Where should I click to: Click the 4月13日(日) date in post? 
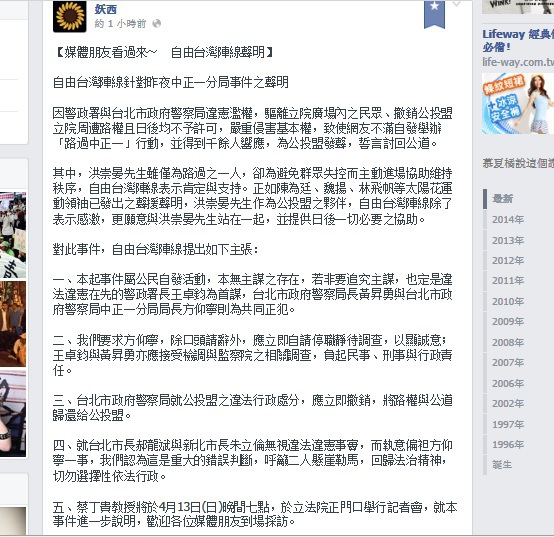[191, 507]
